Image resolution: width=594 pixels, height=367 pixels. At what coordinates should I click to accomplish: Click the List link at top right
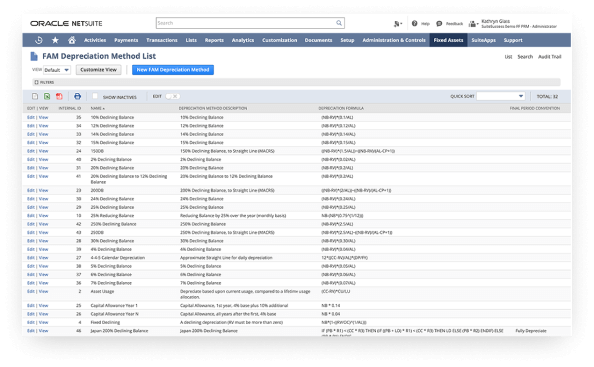(x=508, y=57)
